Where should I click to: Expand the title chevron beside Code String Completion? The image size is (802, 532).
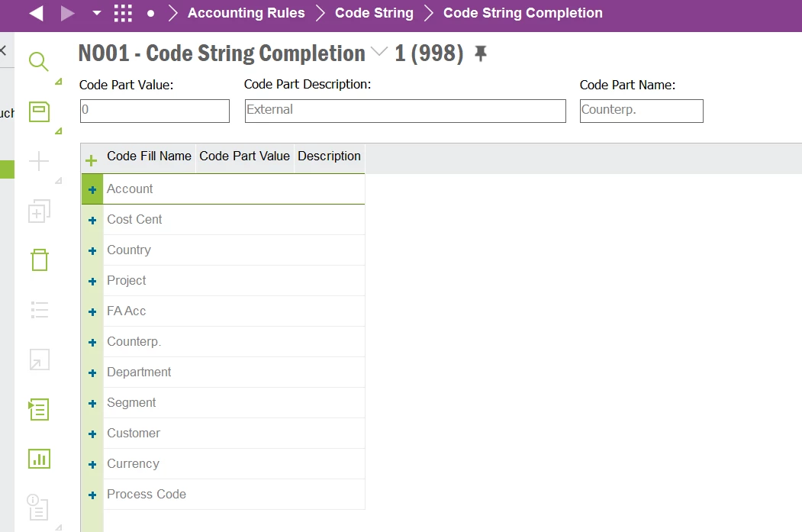[379, 53]
